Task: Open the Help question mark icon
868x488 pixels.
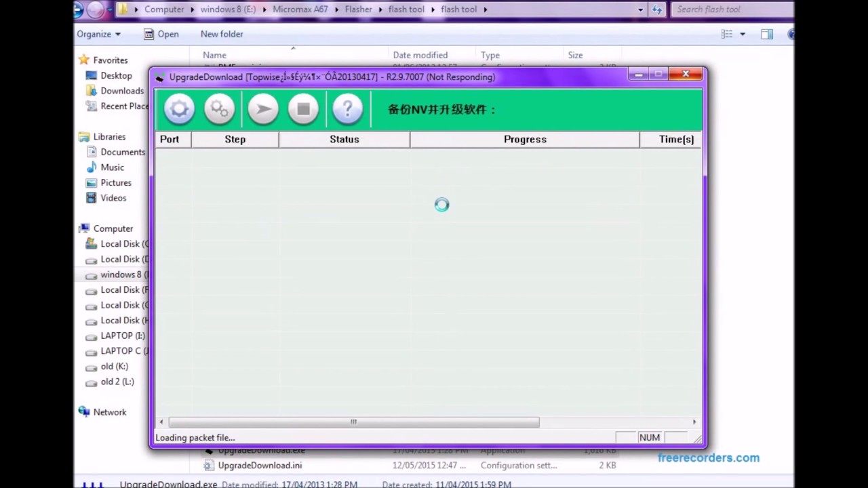Action: 347,109
